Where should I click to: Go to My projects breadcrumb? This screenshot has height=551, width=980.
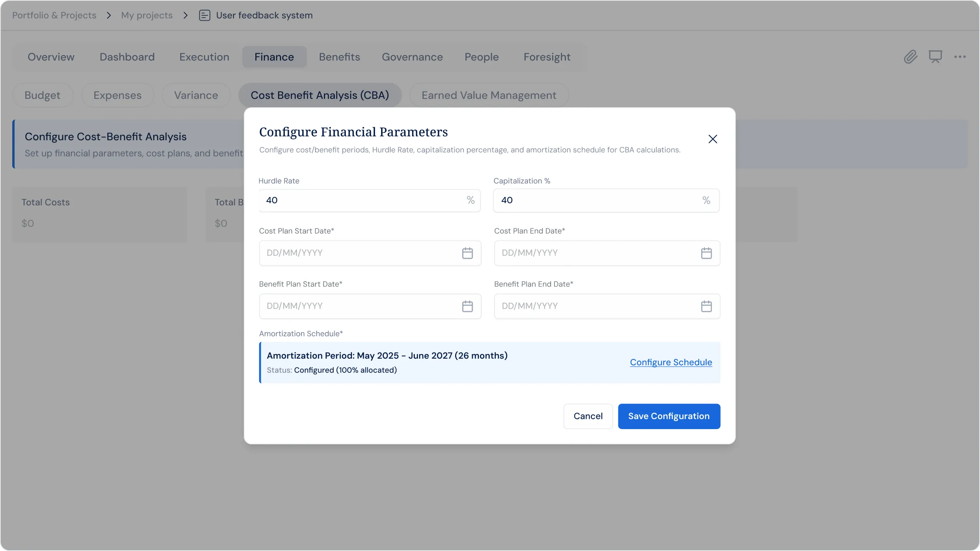[x=147, y=15]
